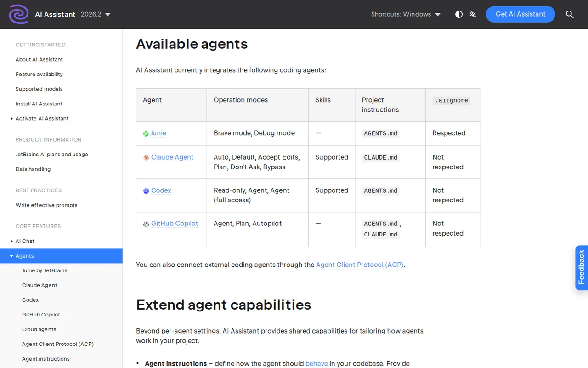Viewport: 588px width, 368px height.
Task: Click the JetBrains AI Assistant logo
Action: pos(19,14)
